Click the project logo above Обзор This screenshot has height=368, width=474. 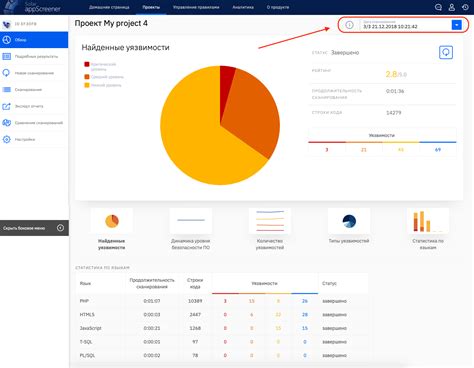[x=6, y=24]
